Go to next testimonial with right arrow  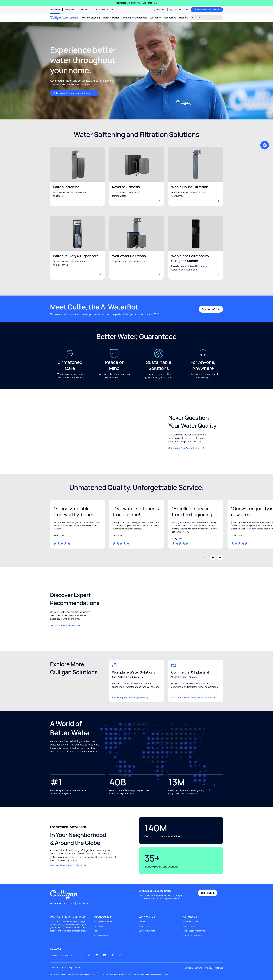coord(220,557)
